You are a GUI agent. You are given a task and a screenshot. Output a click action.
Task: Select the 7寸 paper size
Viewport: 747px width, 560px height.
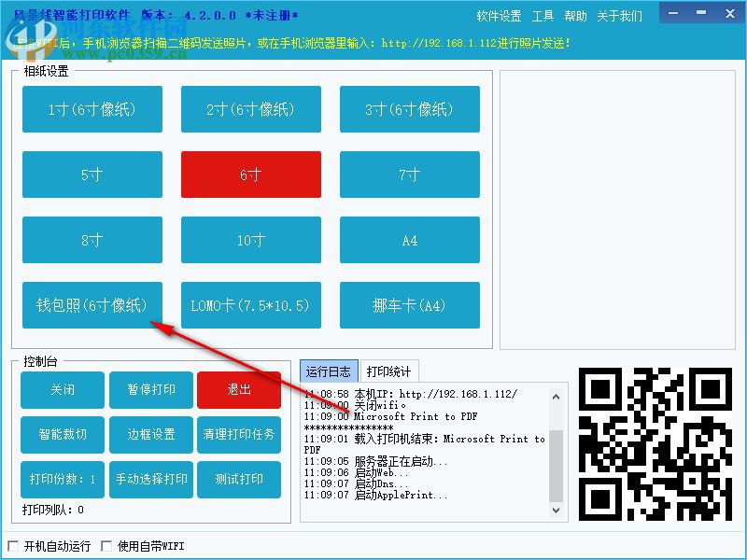409,175
